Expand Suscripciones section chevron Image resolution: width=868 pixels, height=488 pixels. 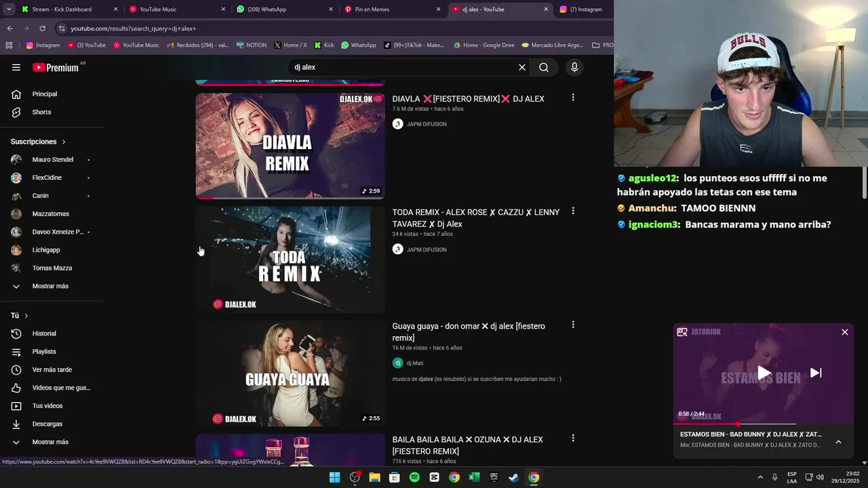(x=64, y=142)
